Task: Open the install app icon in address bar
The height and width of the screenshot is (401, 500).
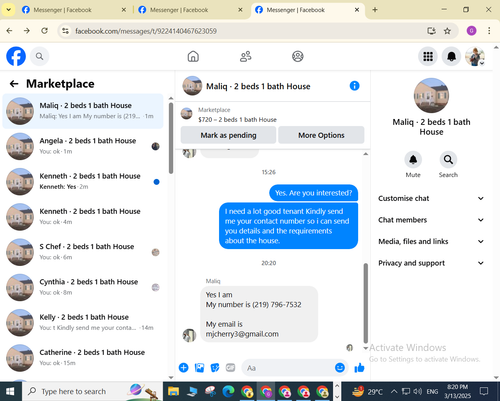Action: (x=431, y=31)
